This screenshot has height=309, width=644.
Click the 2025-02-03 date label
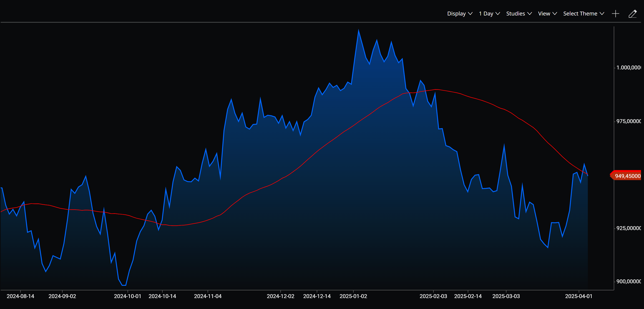(433, 296)
